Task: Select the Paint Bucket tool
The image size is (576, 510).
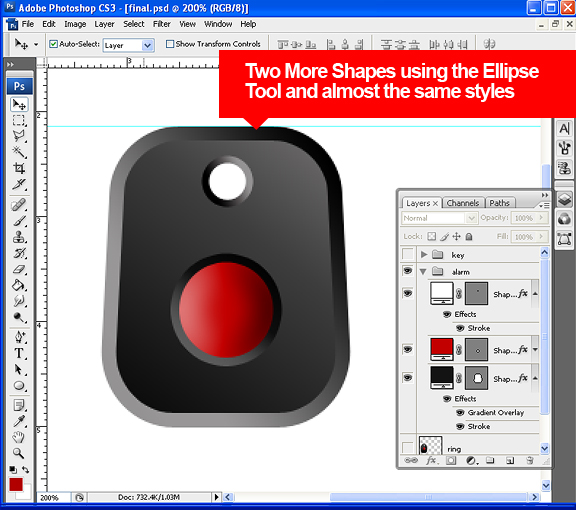Action: click(x=19, y=285)
